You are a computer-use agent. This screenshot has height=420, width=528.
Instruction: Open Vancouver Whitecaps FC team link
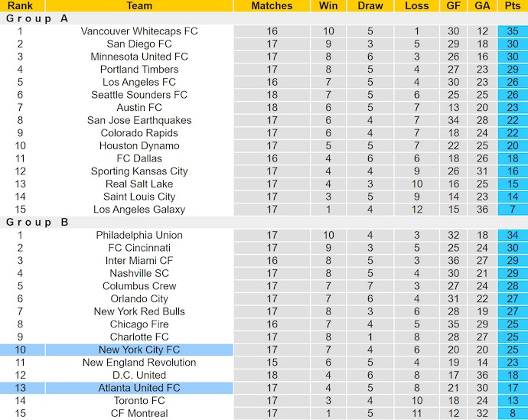pyautogui.click(x=139, y=31)
